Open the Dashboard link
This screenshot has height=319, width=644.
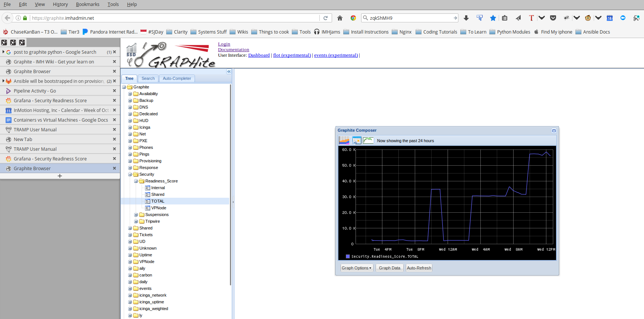(x=259, y=55)
